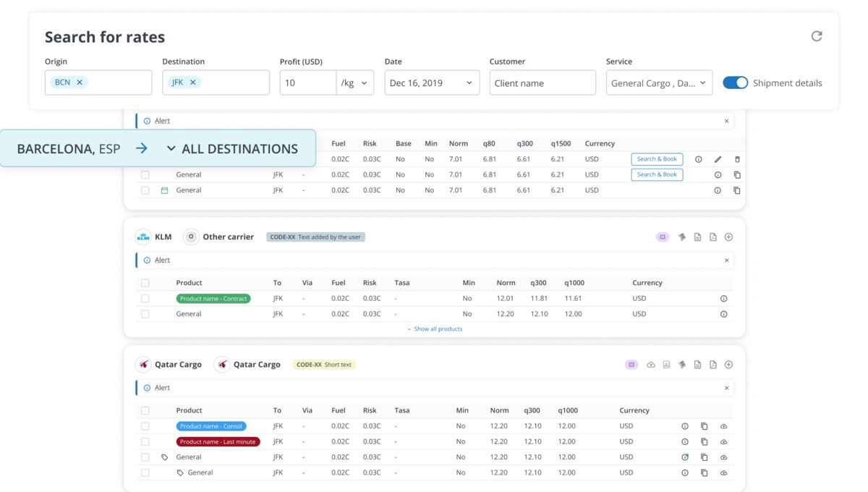Click the 11.81 q300 value
The height and width of the screenshot is (492, 868).
539,299
